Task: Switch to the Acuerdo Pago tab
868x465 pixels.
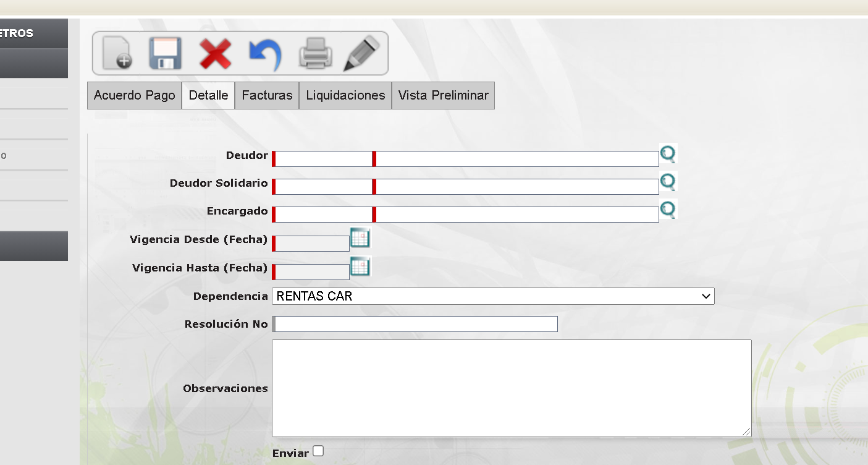Action: coord(135,95)
